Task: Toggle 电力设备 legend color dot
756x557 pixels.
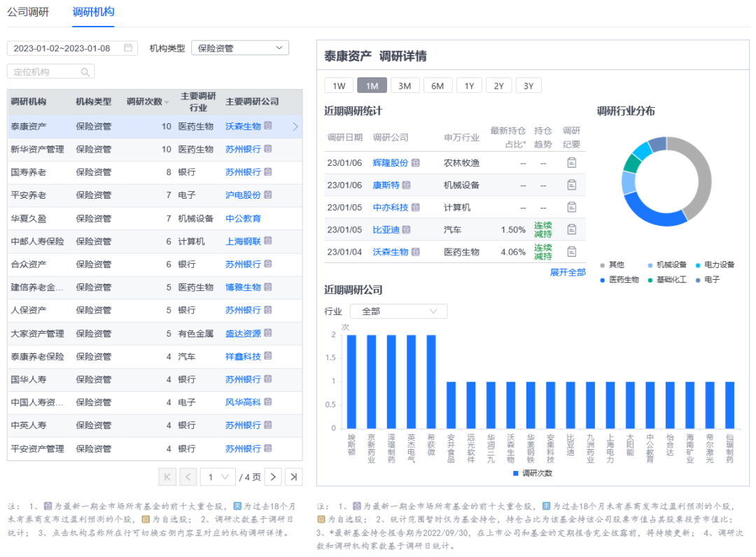Action: (x=698, y=265)
